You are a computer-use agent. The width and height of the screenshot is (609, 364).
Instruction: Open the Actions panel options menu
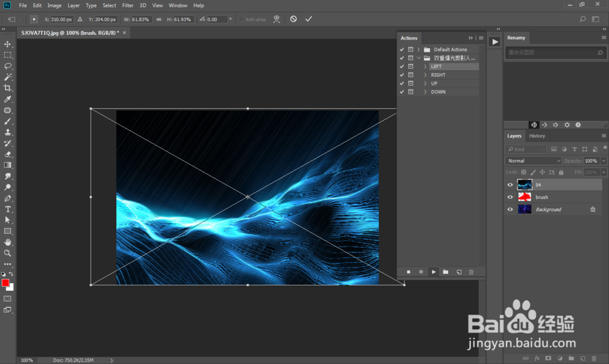481,38
